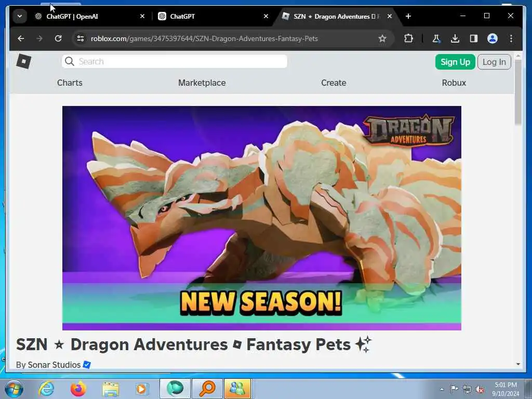
Task: Click the Dragon Adventures New Season thumbnail
Action: tap(262, 218)
